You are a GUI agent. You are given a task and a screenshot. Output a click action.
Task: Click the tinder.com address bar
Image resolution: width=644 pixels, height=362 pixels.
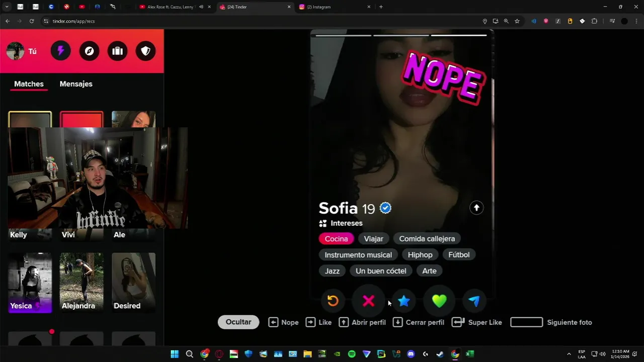click(262, 21)
